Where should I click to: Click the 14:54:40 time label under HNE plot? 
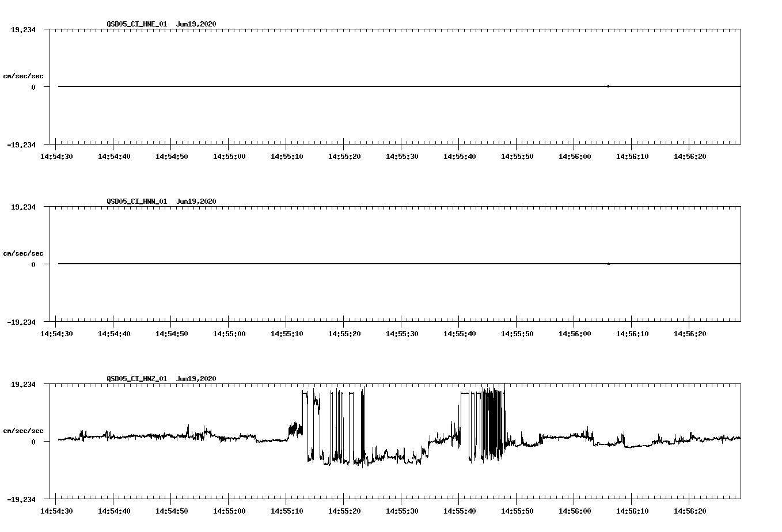tap(114, 157)
